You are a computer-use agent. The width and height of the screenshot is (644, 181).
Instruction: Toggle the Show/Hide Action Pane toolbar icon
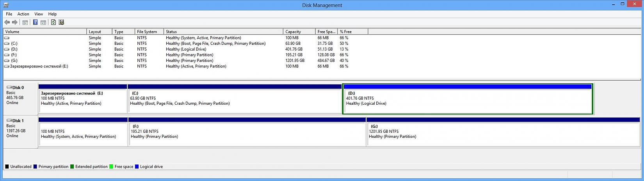point(43,23)
